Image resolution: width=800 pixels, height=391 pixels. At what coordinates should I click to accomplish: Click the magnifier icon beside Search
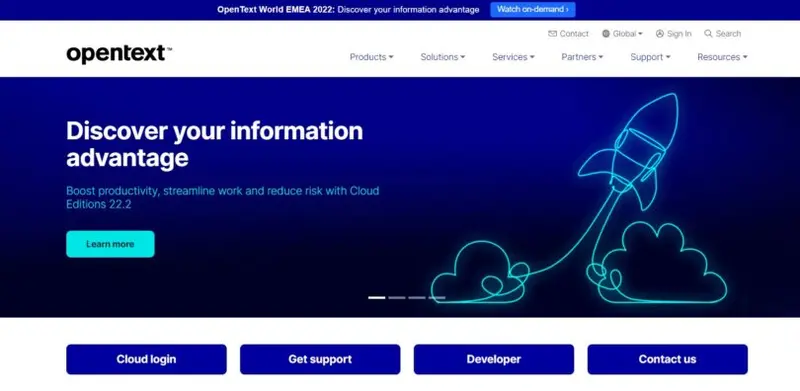(708, 34)
